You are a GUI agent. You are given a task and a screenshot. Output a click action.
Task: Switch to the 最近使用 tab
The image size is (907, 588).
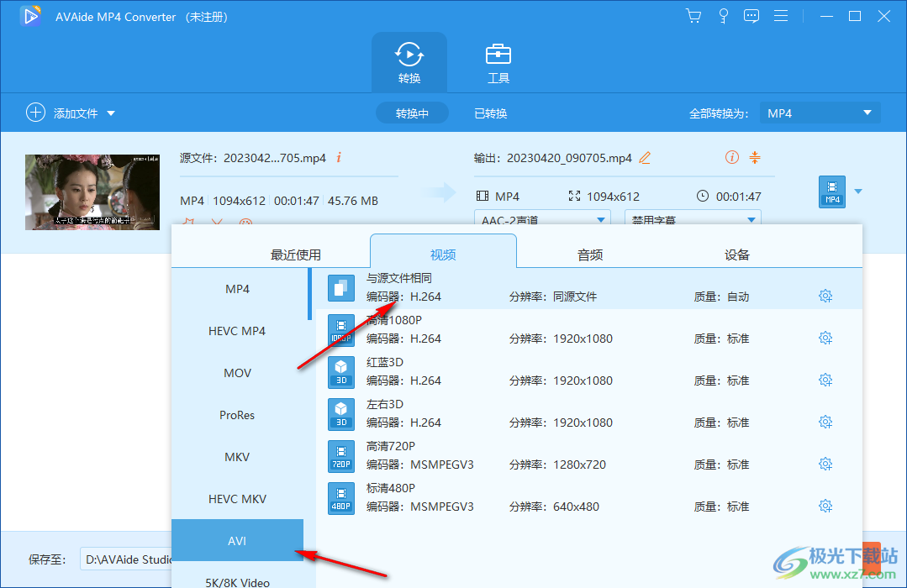(x=296, y=255)
